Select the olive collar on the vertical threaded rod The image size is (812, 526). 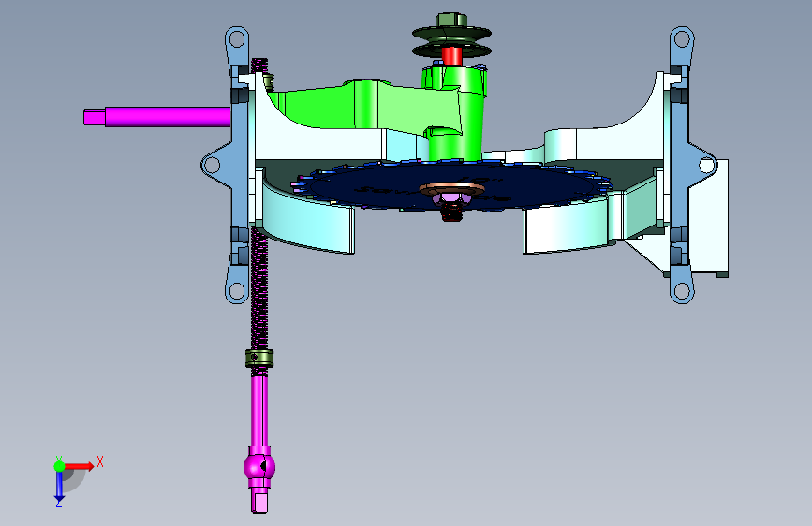point(259,358)
